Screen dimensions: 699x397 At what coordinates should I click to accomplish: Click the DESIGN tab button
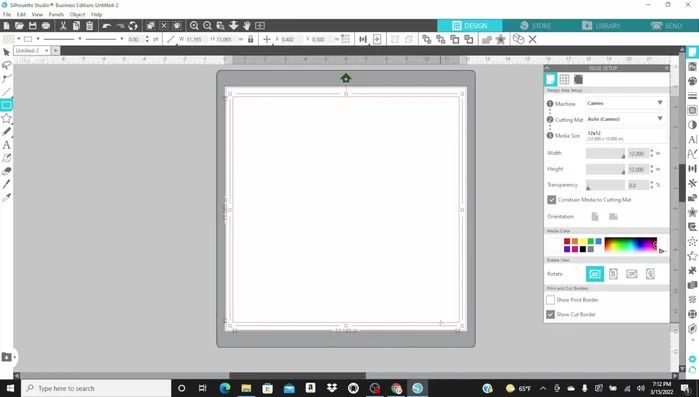pyautogui.click(x=470, y=25)
